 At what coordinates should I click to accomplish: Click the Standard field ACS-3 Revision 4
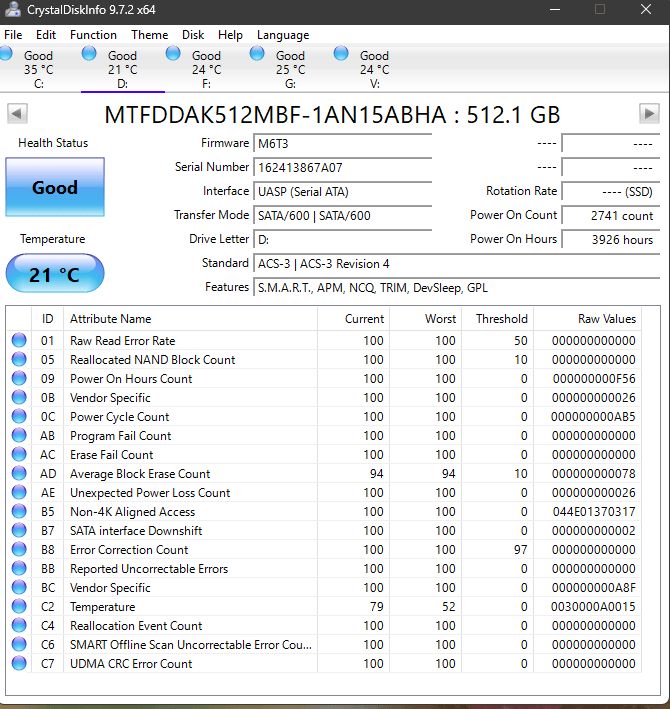[457, 264]
